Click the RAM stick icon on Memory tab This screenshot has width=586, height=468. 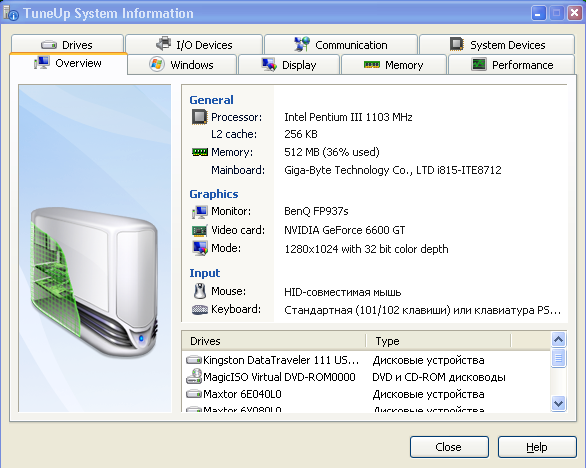tap(372, 65)
